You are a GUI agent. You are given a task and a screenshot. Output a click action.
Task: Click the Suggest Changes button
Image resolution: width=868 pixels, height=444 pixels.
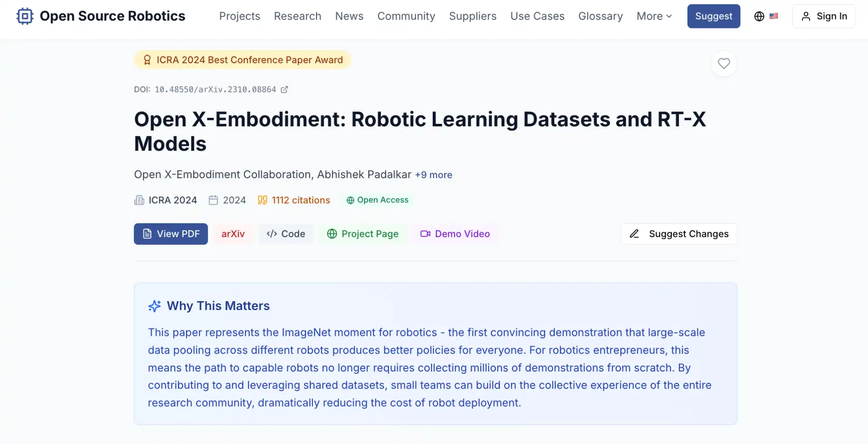(x=679, y=234)
